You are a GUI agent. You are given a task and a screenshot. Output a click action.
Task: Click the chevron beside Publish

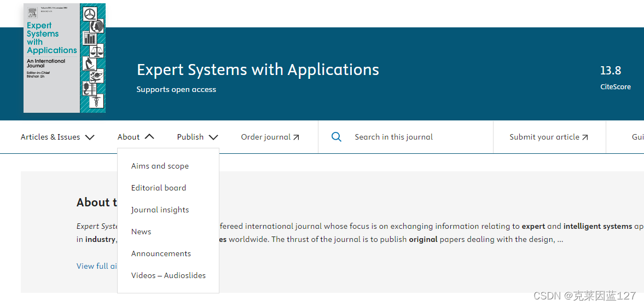pos(213,137)
